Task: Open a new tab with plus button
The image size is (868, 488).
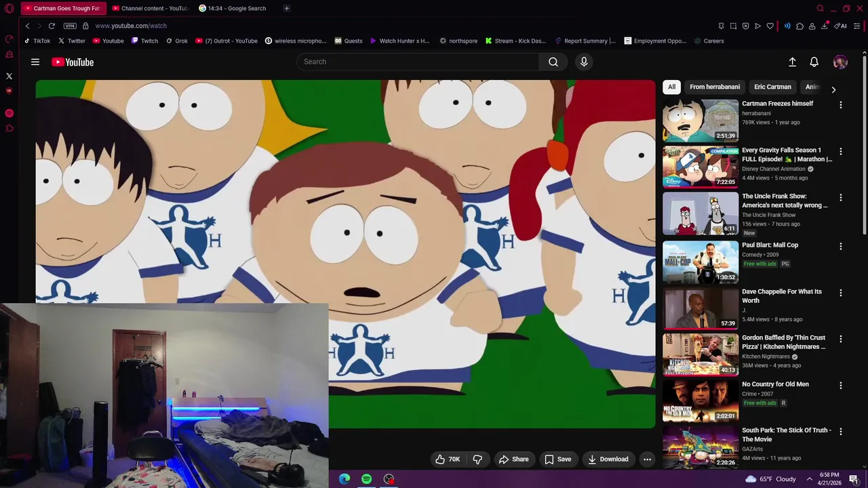Action: coord(287,8)
